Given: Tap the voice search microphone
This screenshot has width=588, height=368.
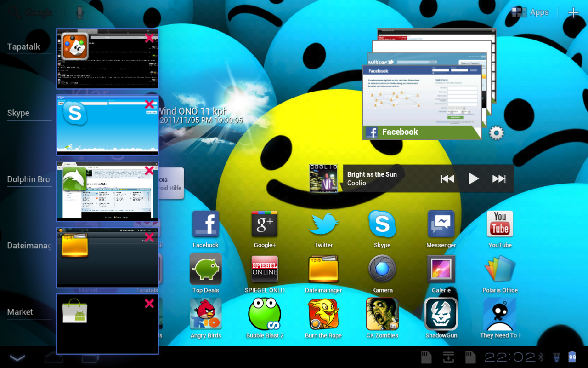Looking at the screenshot, I should [x=80, y=12].
